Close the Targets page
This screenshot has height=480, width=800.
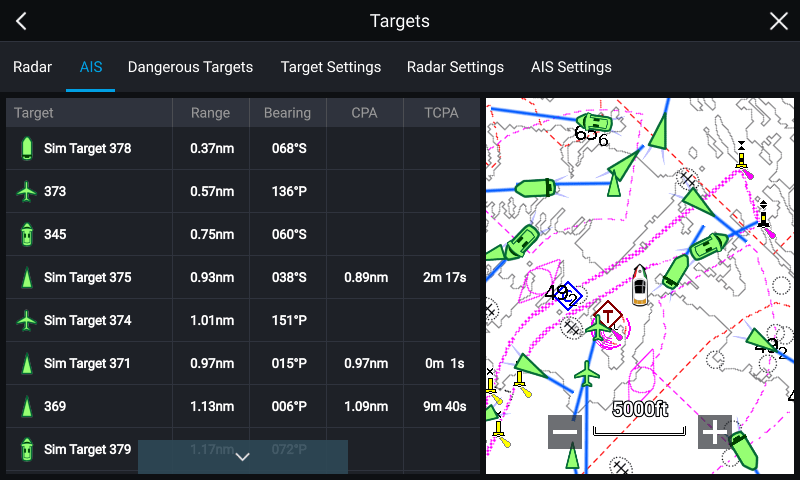click(778, 21)
